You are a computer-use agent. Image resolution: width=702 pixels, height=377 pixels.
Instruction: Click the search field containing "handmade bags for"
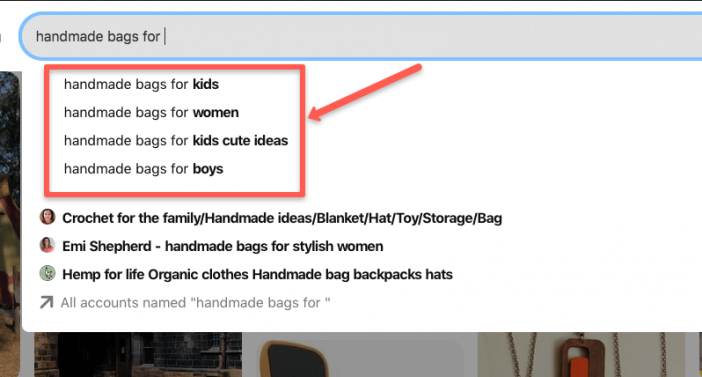pyautogui.click(x=361, y=36)
